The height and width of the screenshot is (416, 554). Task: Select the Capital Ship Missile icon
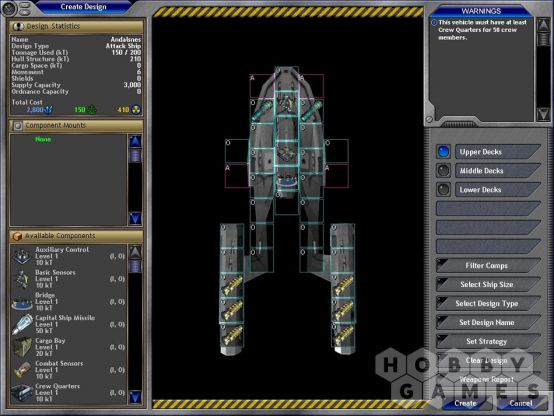[22, 324]
